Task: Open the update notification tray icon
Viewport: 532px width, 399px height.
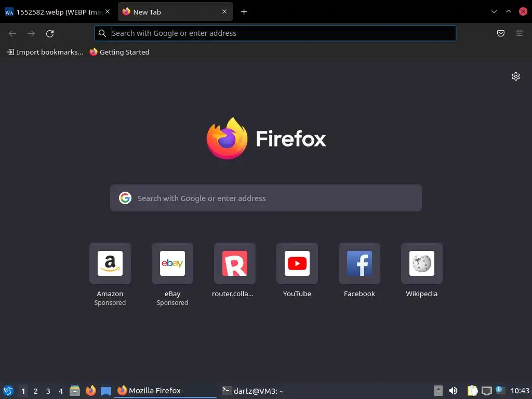Action: (500, 390)
